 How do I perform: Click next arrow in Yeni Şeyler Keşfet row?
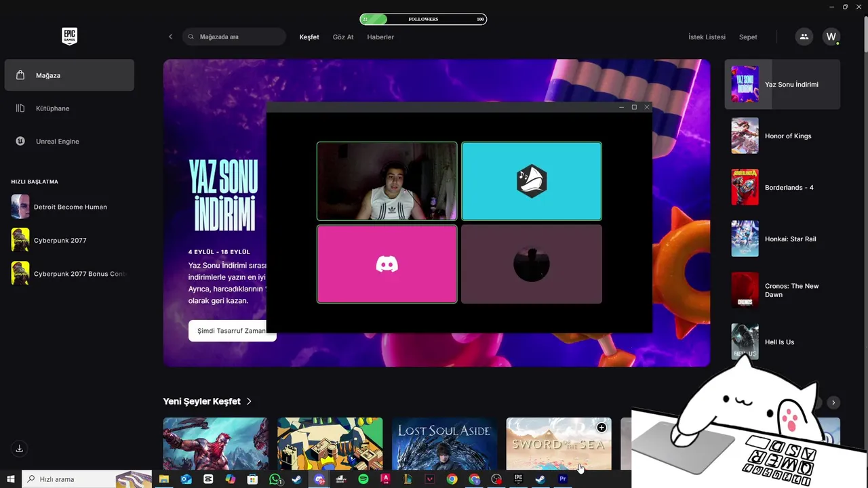pyautogui.click(x=833, y=403)
